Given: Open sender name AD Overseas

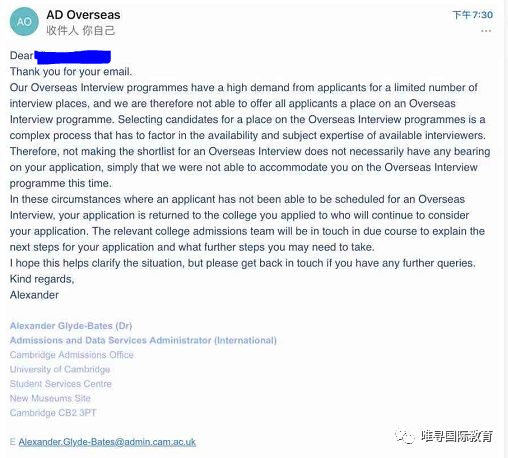Looking at the screenshot, I should (x=83, y=15).
